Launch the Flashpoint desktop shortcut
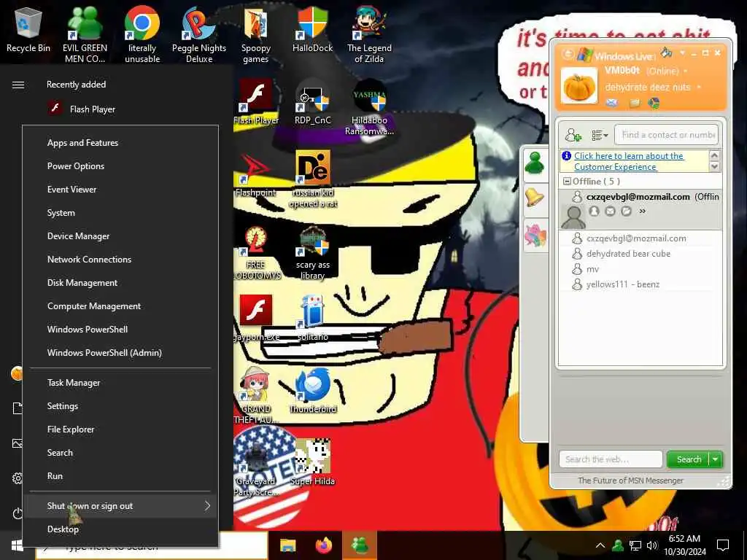Image resolution: width=747 pixels, height=560 pixels. tap(256, 175)
